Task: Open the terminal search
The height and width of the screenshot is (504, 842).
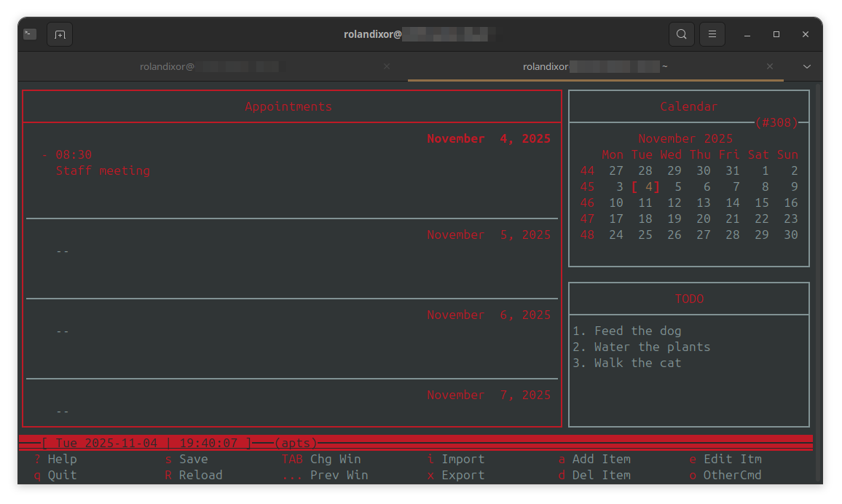Action: (x=681, y=34)
